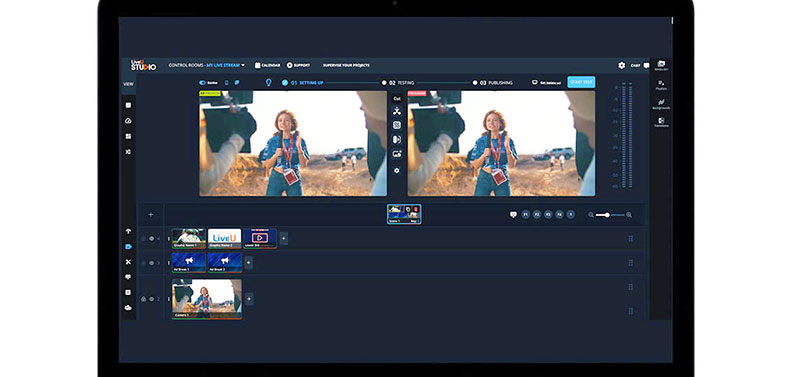800x377 pixels.
Task: Select the Lower 3rd thumbnail
Action: [260, 238]
